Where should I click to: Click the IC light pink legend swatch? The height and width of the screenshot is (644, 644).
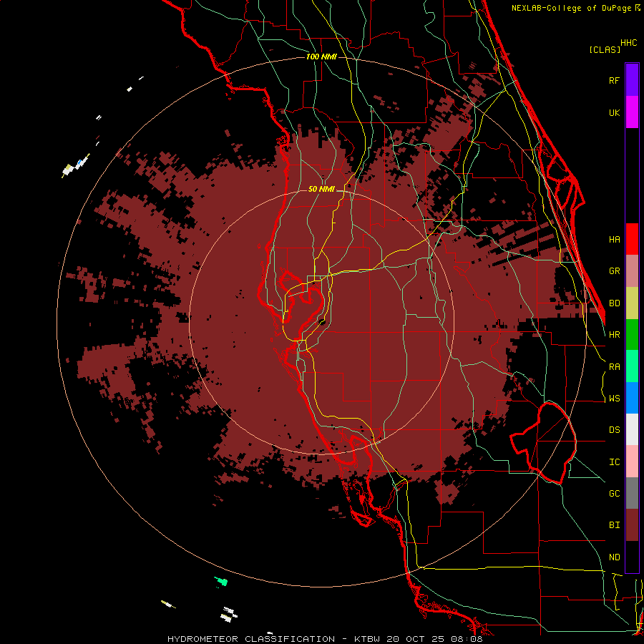632,462
